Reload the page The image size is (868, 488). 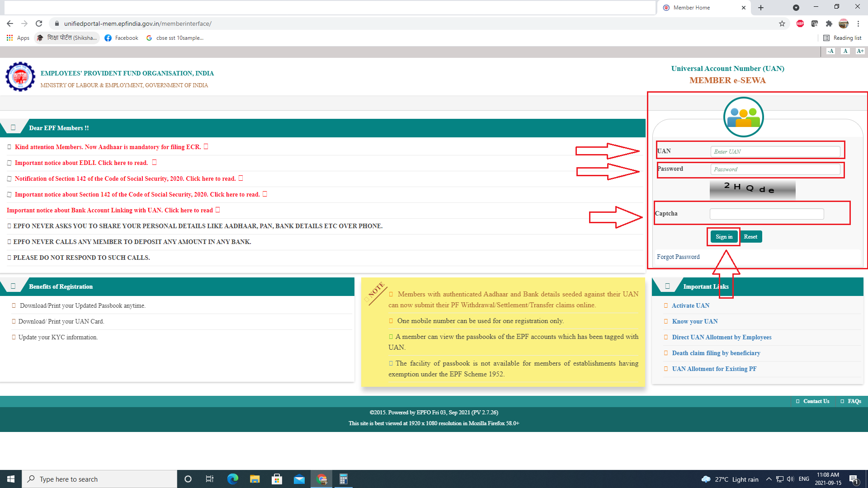point(39,23)
